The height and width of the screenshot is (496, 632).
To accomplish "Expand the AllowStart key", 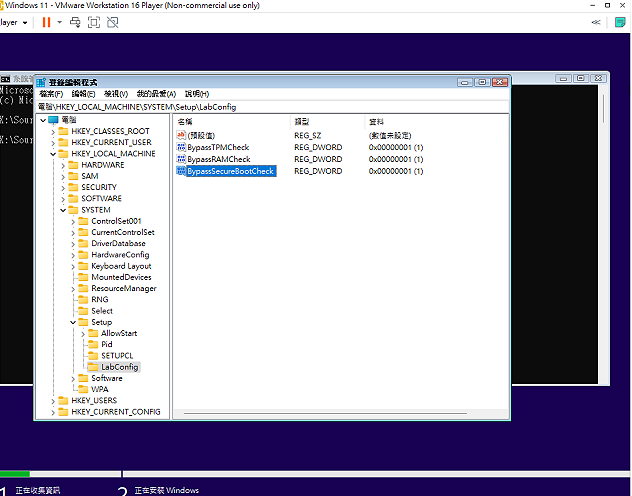I will pyautogui.click(x=83, y=334).
